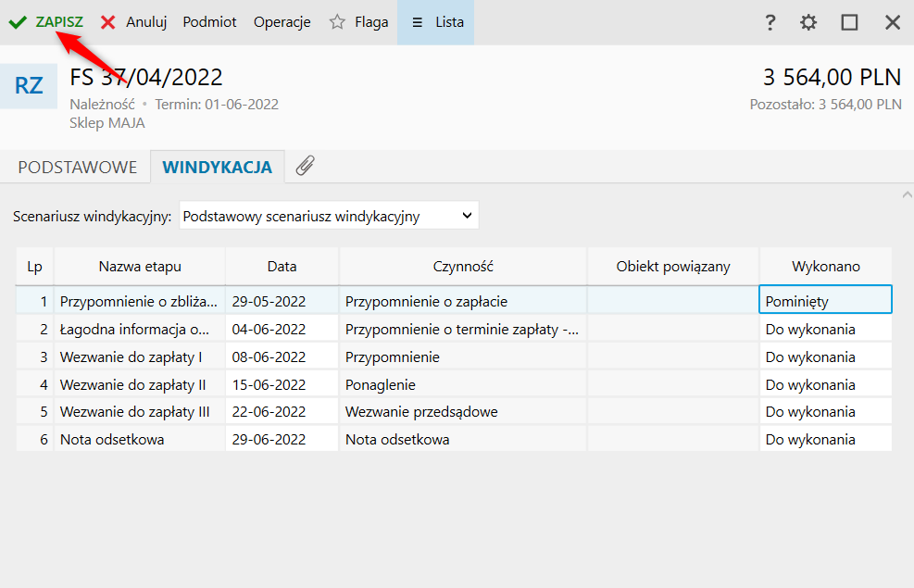This screenshot has height=588, width=914.
Task: Switch to the PODSTAWOWE tab
Action: point(78,168)
